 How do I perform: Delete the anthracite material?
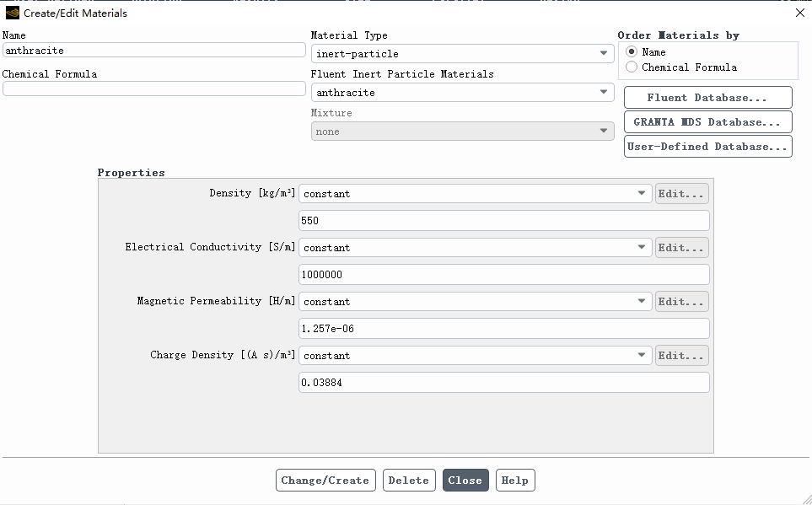pyautogui.click(x=409, y=481)
